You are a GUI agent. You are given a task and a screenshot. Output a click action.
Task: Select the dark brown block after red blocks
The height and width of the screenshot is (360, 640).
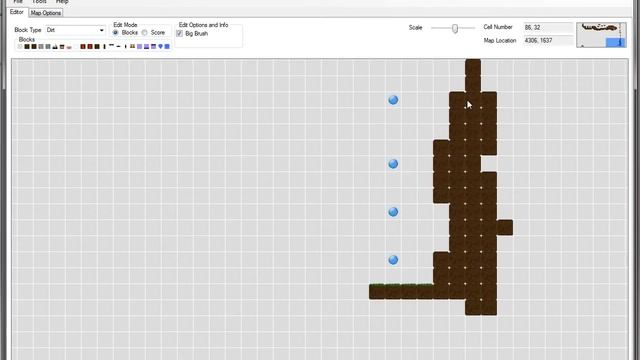tap(97, 47)
